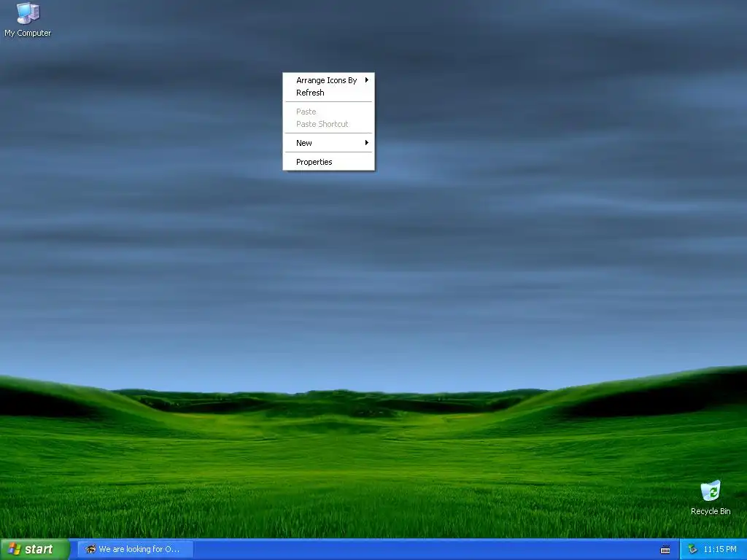Select the My Computer desktop icon

tap(28, 20)
